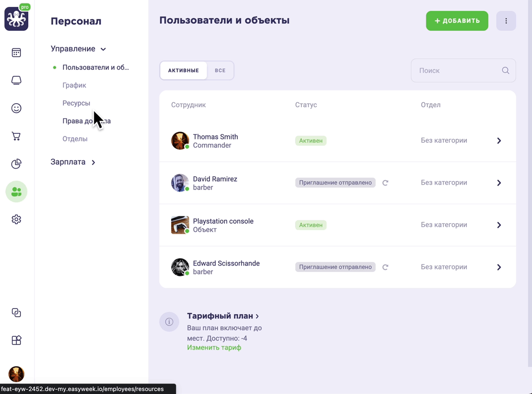532x394 pixels.
Task: Select Отделы in Персонал menu
Action: (75, 139)
